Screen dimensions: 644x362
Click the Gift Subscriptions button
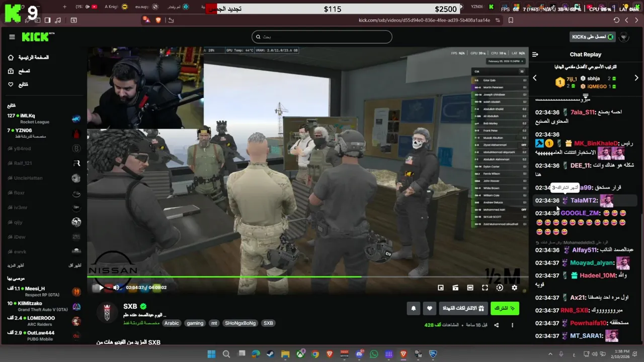463,308
